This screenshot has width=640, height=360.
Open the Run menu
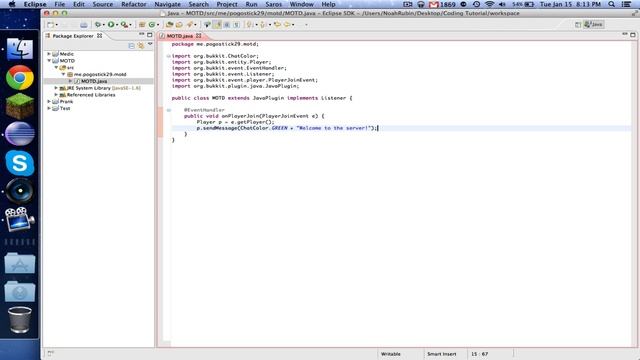(x=251, y=4)
